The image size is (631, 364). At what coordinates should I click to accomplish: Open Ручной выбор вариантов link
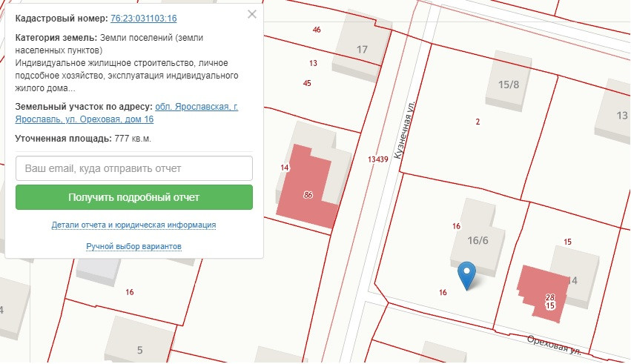pos(133,246)
